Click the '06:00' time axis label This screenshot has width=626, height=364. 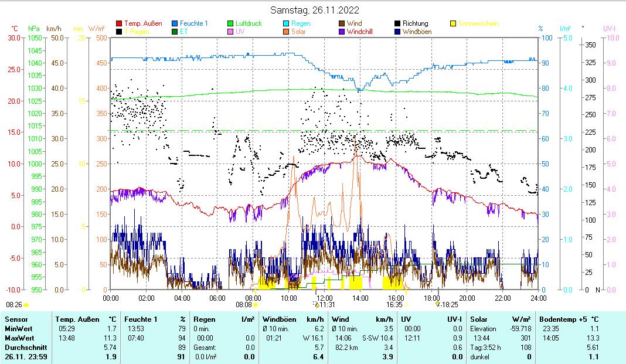coord(217,298)
